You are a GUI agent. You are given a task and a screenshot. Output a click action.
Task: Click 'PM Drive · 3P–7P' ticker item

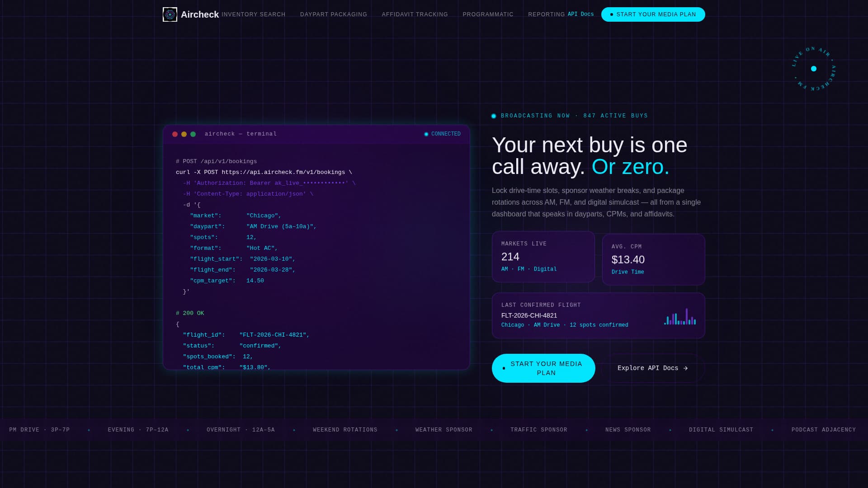click(39, 430)
